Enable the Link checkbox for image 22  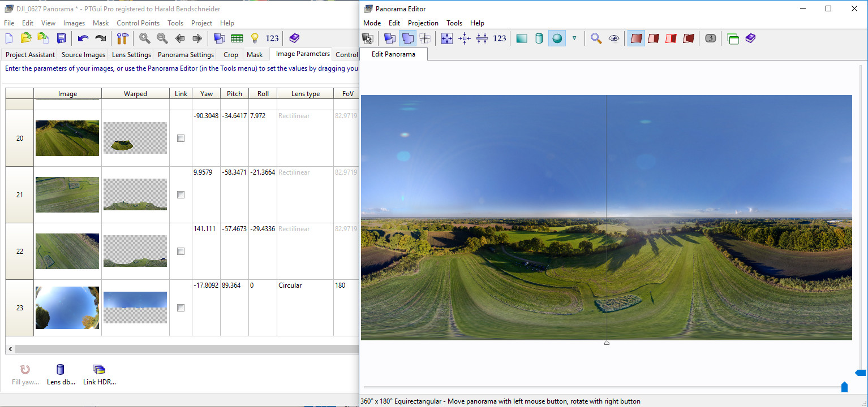(181, 252)
